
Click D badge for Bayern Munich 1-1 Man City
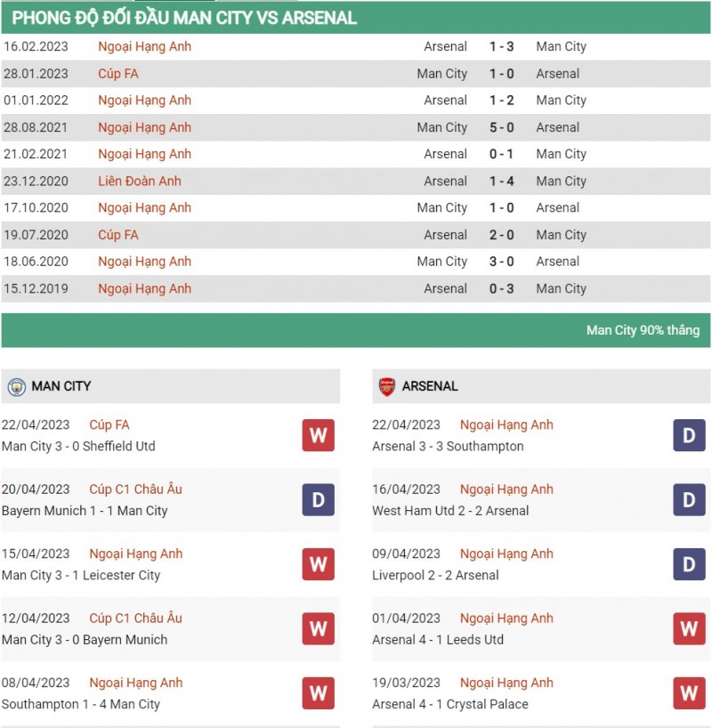pos(318,500)
